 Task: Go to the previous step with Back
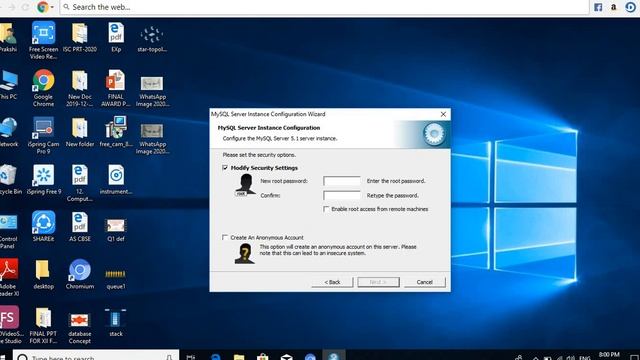(x=332, y=282)
